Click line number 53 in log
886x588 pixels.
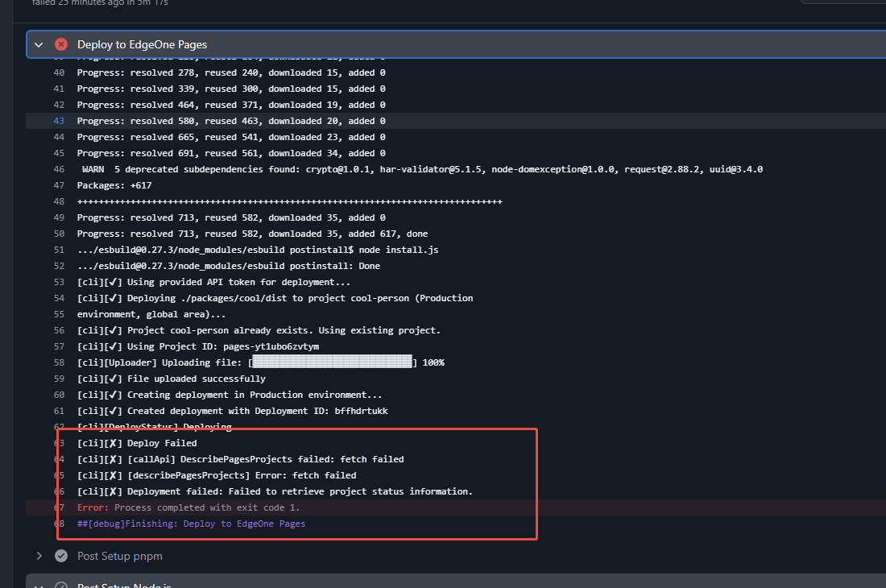59,282
